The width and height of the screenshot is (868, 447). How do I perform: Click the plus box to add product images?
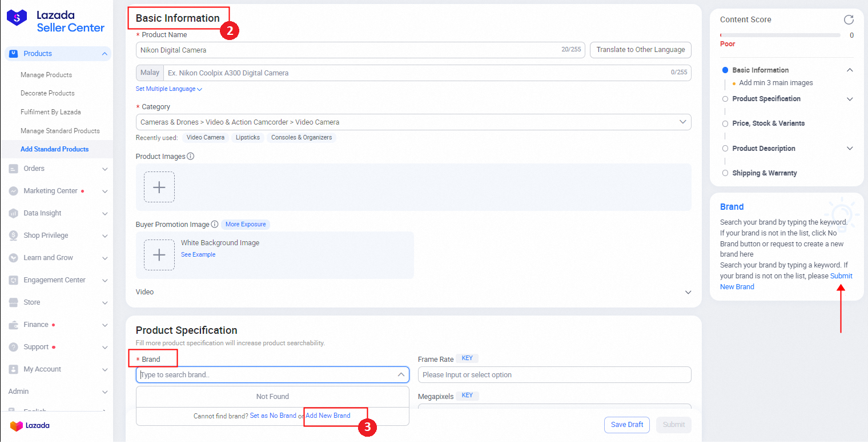pyautogui.click(x=159, y=187)
